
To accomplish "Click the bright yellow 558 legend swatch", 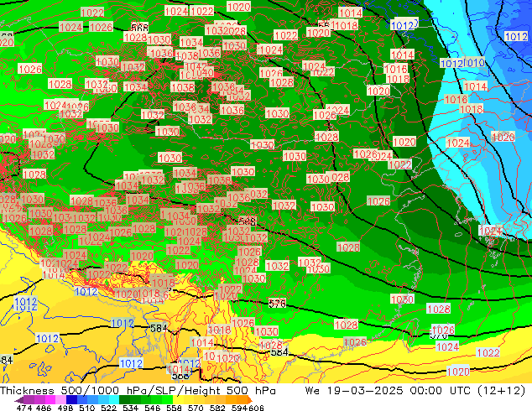I will click(178, 400).
